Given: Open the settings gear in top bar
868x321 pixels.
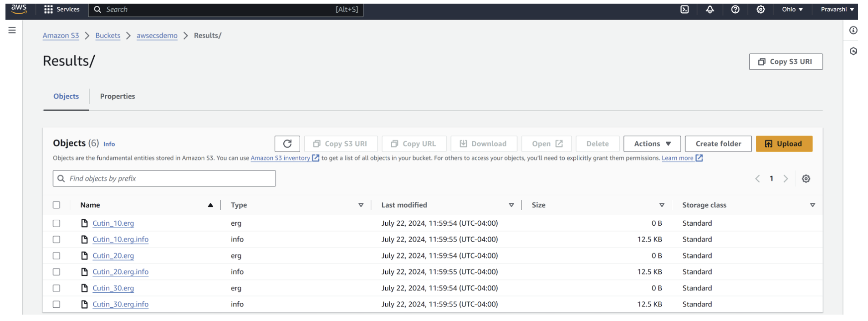Looking at the screenshot, I should click(x=761, y=9).
